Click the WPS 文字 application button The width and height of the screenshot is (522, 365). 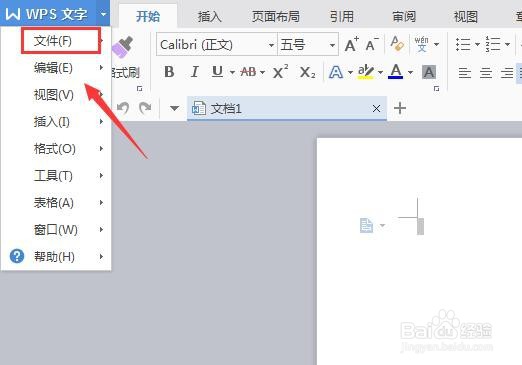tap(48, 14)
